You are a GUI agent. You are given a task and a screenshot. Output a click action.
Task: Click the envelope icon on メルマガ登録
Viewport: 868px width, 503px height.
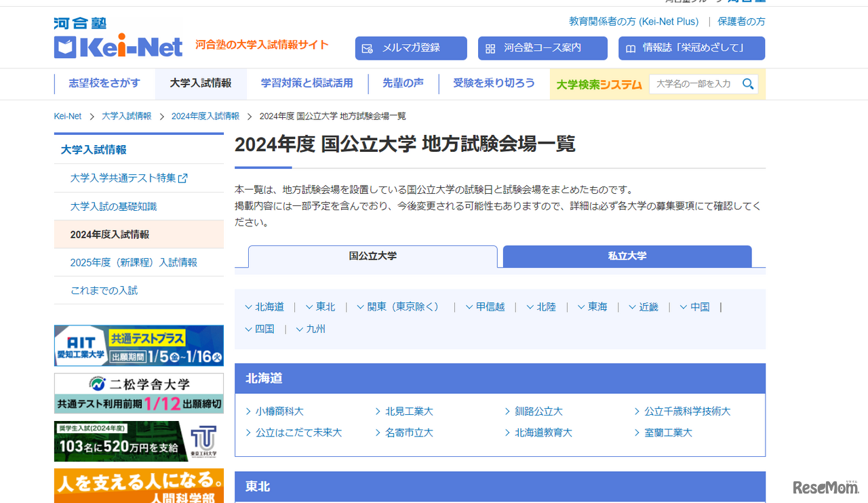[368, 48]
